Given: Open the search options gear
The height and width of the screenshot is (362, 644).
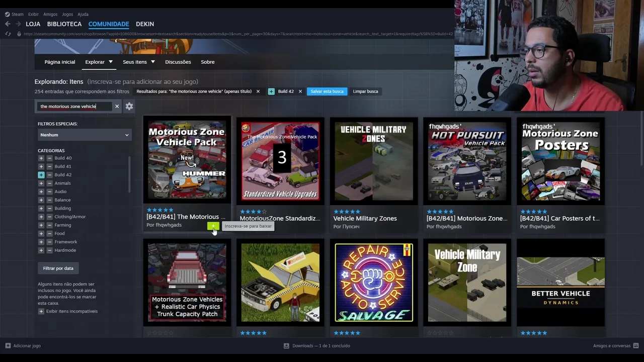Looking at the screenshot, I should (x=129, y=106).
